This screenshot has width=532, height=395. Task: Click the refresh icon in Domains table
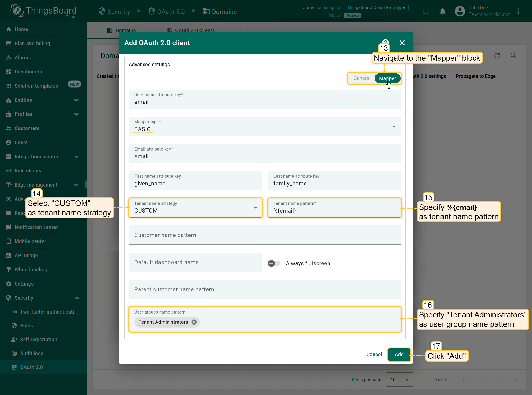point(497,56)
